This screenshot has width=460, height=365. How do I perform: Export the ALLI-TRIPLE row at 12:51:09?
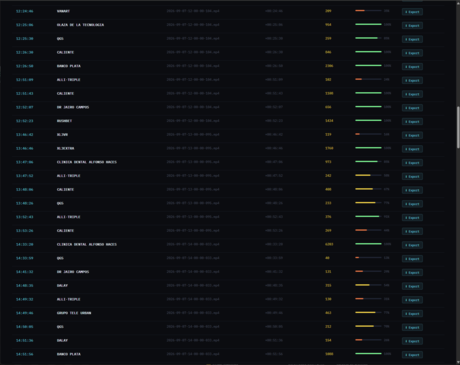point(412,80)
